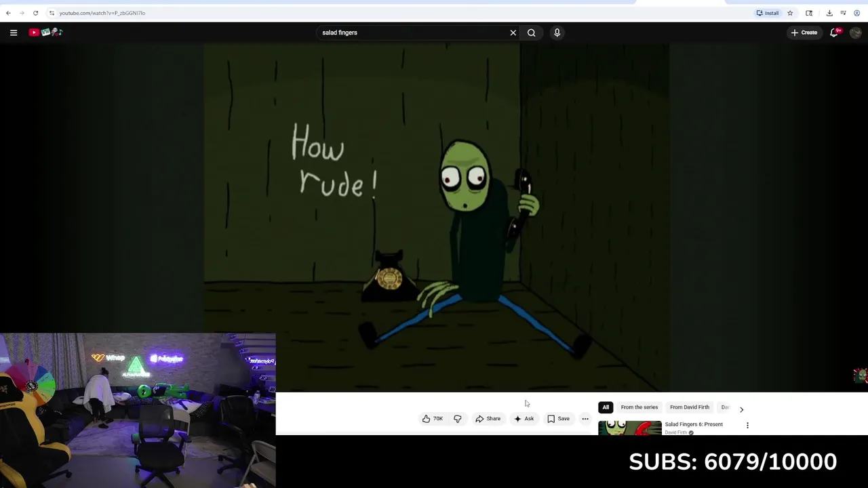
Task: Open the browser profile icon
Action: 856,13
